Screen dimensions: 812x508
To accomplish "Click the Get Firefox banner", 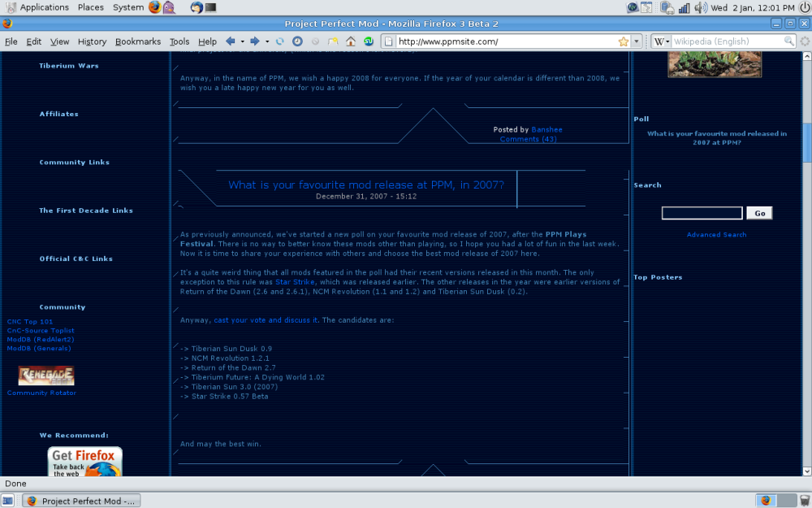I will coord(85,462).
